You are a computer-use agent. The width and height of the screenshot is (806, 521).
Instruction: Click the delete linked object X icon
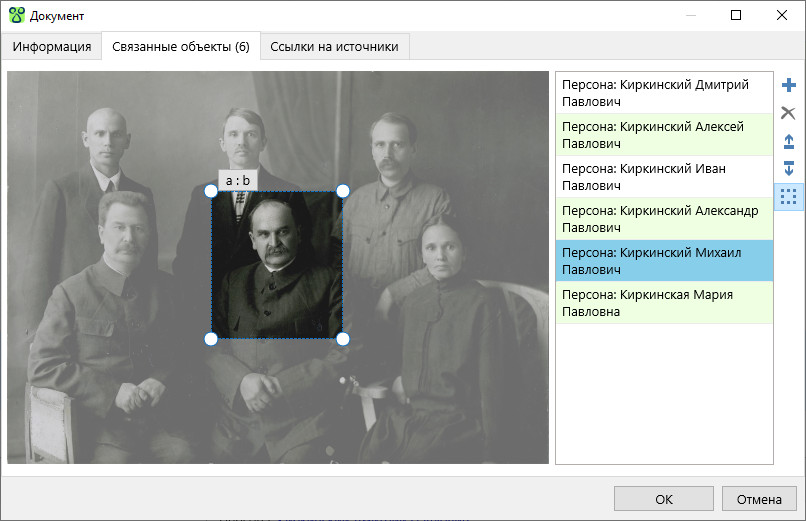point(788,113)
